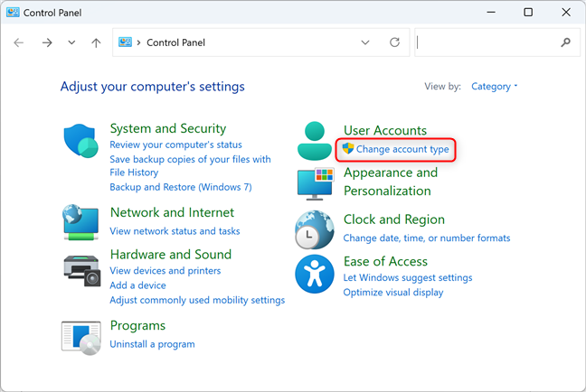Click the Control Panel icon in address bar
Image resolution: width=586 pixels, height=392 pixels.
click(x=125, y=42)
